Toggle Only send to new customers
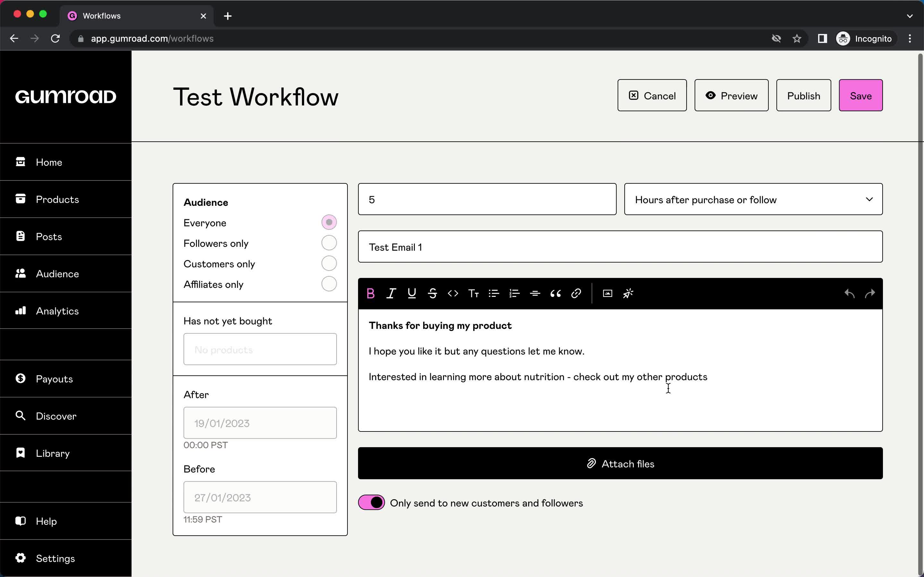 [371, 503]
